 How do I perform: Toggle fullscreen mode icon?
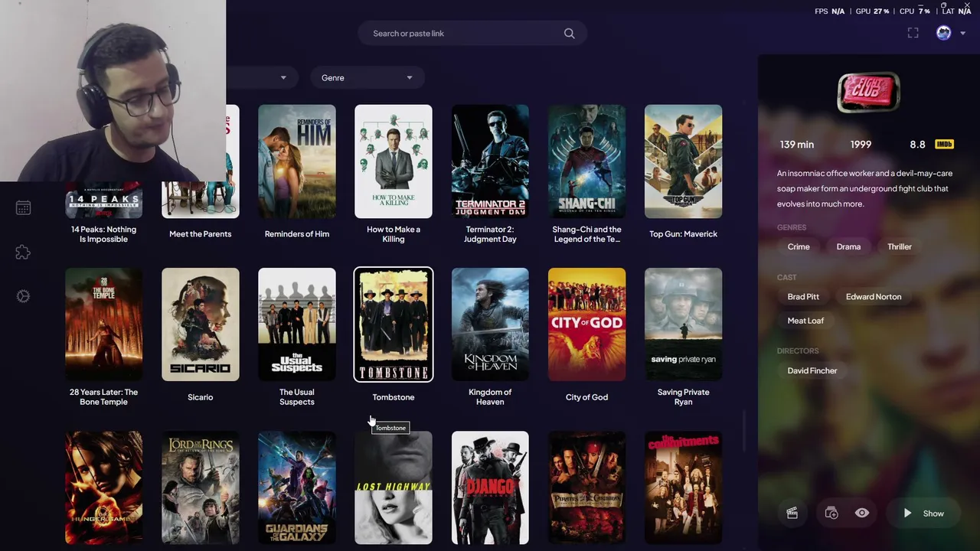pos(913,33)
